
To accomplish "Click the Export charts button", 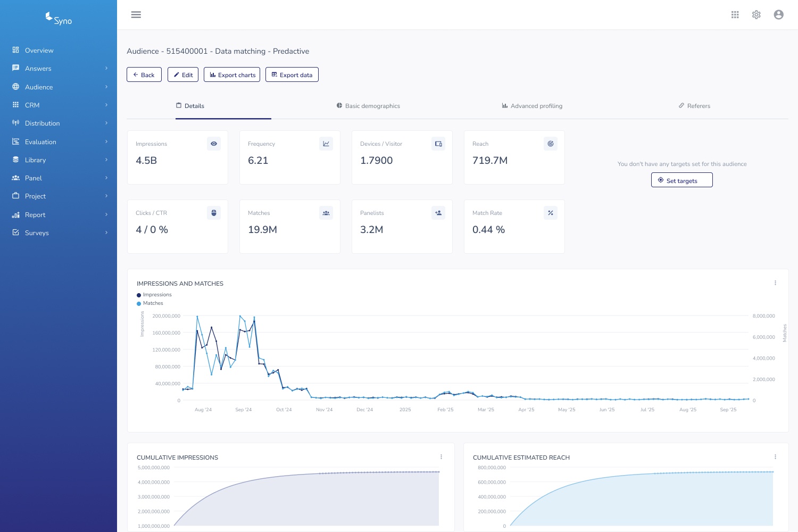I will coord(232,74).
